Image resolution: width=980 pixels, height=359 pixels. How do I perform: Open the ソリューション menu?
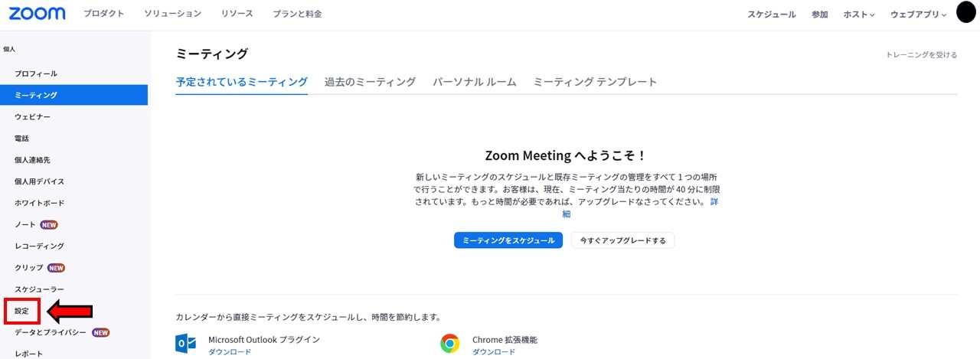(x=172, y=14)
